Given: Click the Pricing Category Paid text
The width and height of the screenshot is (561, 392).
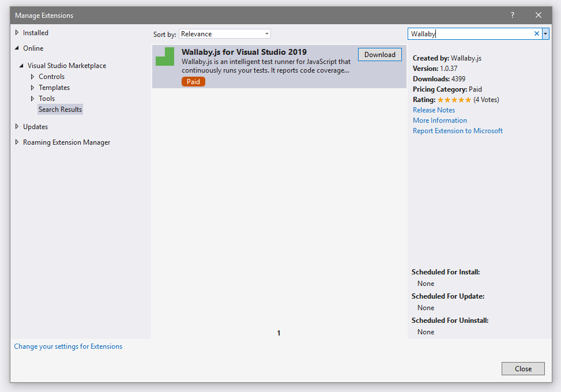Looking at the screenshot, I should [447, 89].
